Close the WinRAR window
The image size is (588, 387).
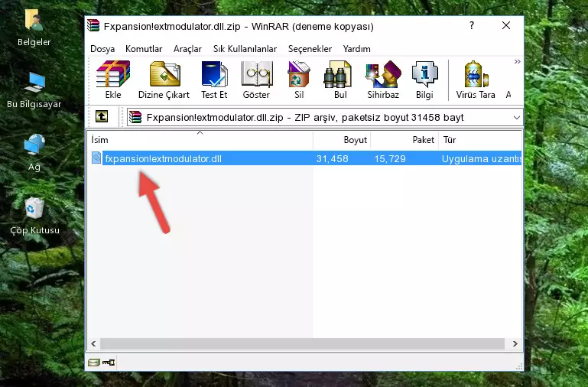coord(506,25)
